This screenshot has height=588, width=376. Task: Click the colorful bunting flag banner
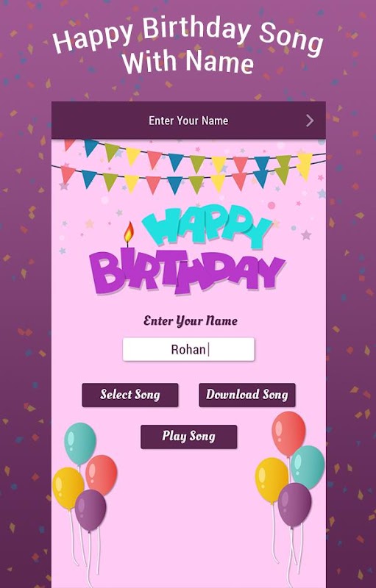tap(188, 167)
